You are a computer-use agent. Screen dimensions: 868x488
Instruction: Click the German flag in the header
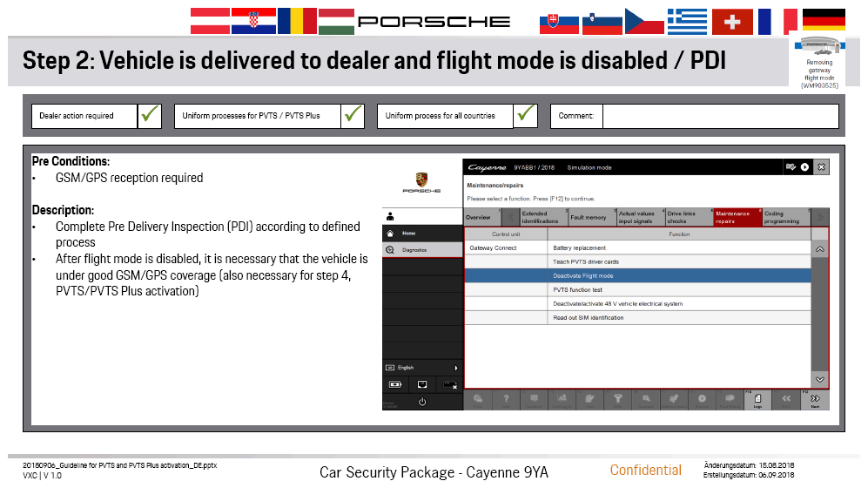[824, 21]
